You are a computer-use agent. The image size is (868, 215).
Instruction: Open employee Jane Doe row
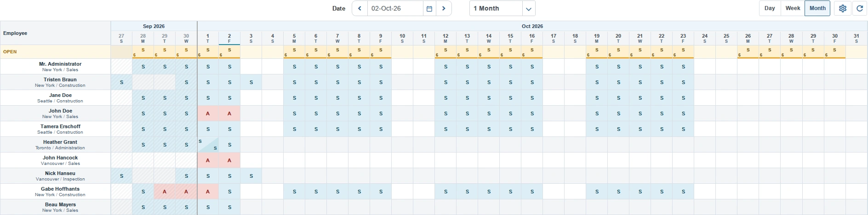tap(55, 98)
